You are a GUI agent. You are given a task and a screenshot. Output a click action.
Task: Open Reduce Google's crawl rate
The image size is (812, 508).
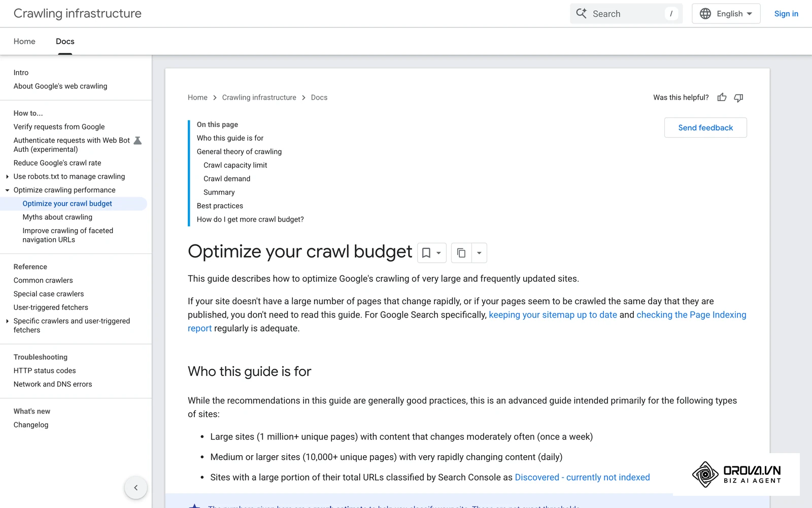57,163
